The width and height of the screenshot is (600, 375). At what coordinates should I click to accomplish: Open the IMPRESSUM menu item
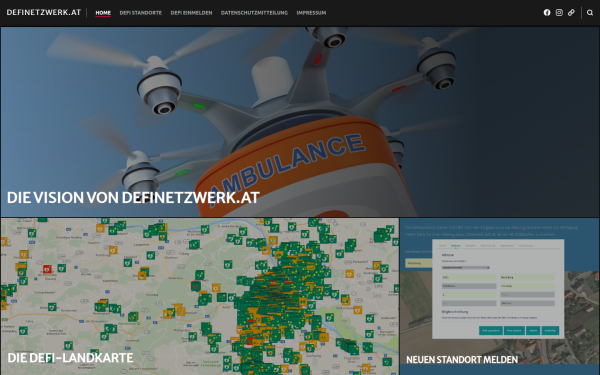click(x=311, y=13)
